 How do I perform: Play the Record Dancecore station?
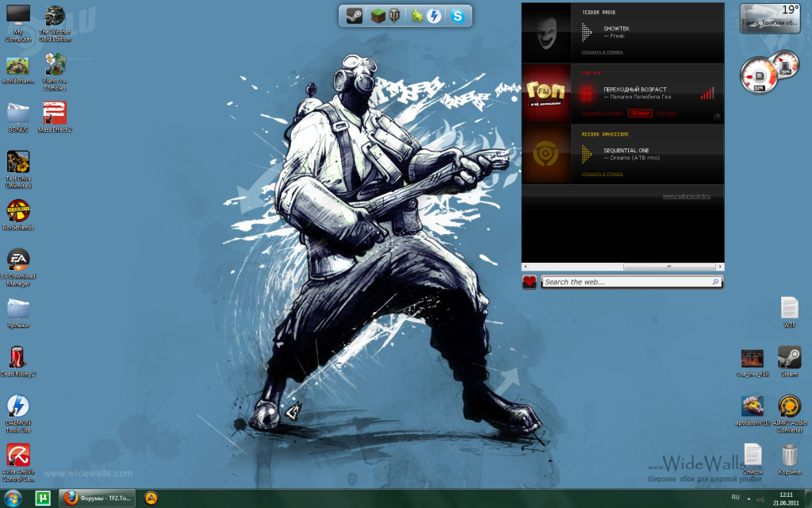587,154
